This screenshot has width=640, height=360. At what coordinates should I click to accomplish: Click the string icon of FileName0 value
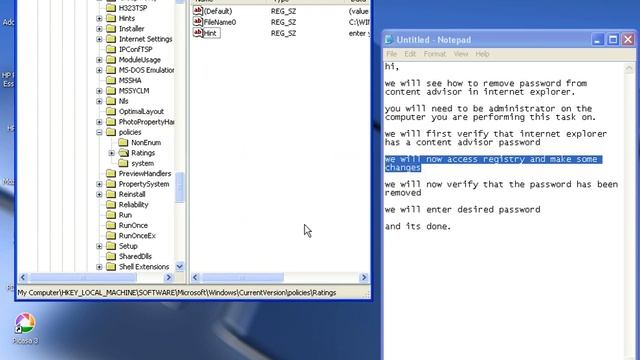(x=198, y=22)
